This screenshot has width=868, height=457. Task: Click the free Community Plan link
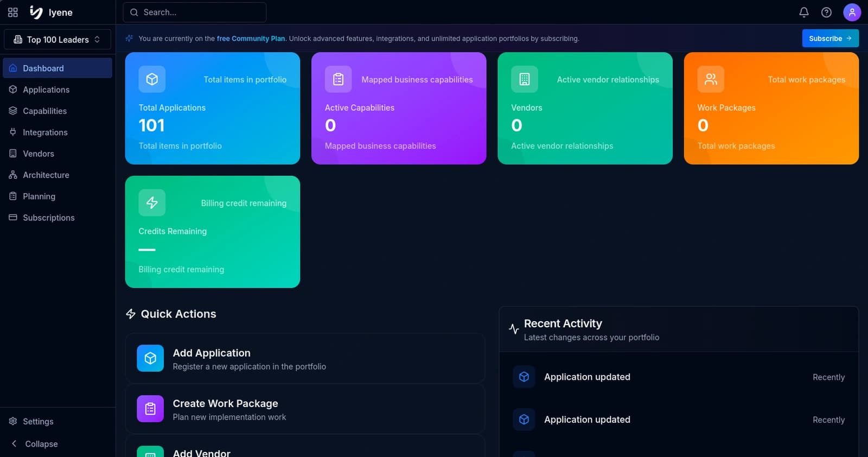[x=251, y=39]
